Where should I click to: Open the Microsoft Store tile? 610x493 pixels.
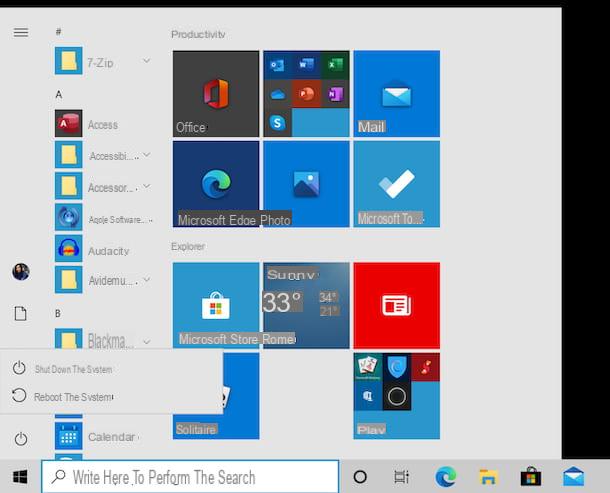point(216,305)
